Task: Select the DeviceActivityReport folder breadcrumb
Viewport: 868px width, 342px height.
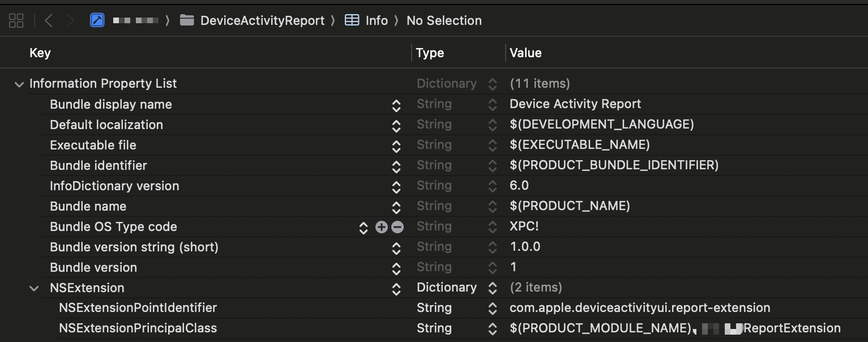Action: (262, 21)
